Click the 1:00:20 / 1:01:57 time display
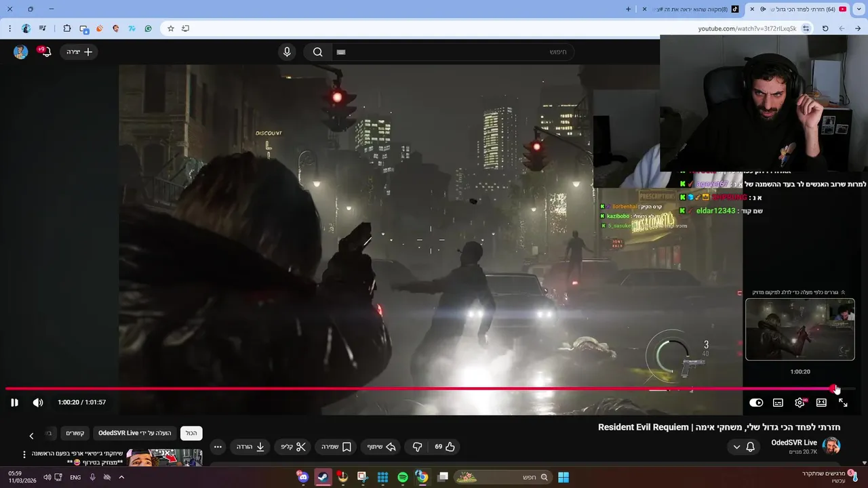 point(82,403)
